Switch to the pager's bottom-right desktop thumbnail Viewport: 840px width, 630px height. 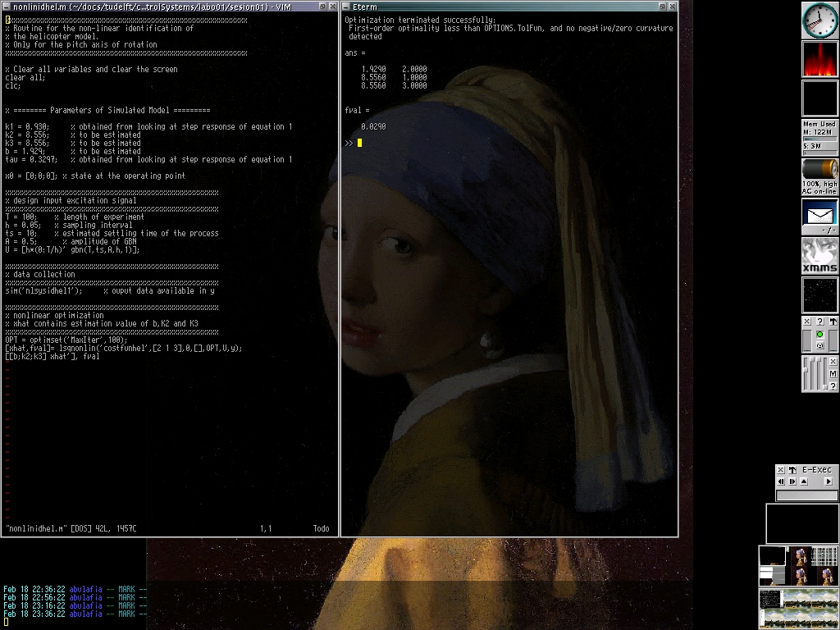pos(824,576)
